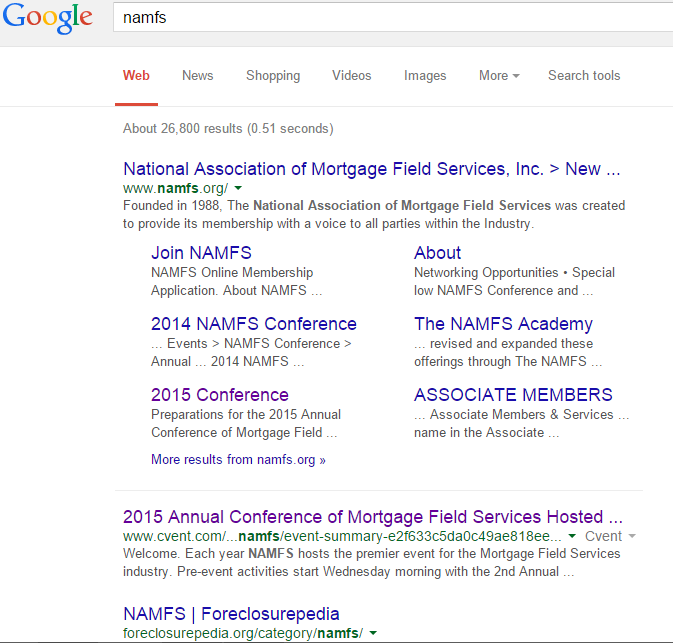Click the 'Founded in 1988' snippet text
Screen dimensions: 673x643
tap(374, 215)
